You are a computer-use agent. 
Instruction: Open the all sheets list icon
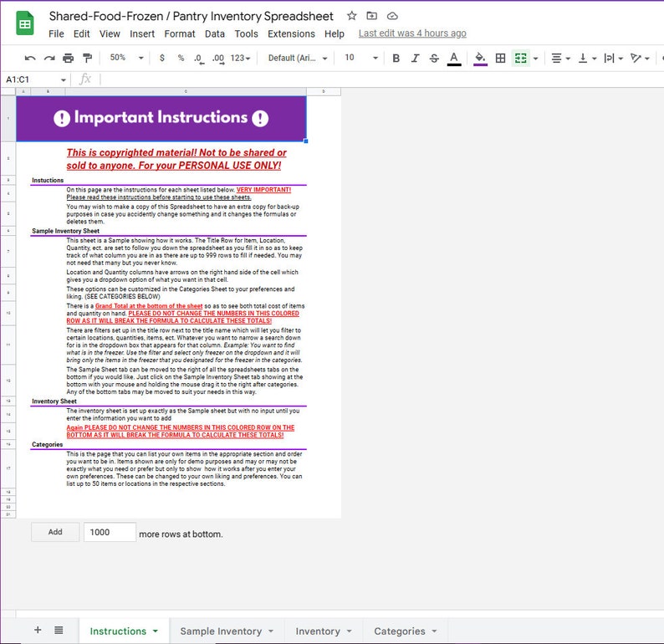tap(59, 630)
